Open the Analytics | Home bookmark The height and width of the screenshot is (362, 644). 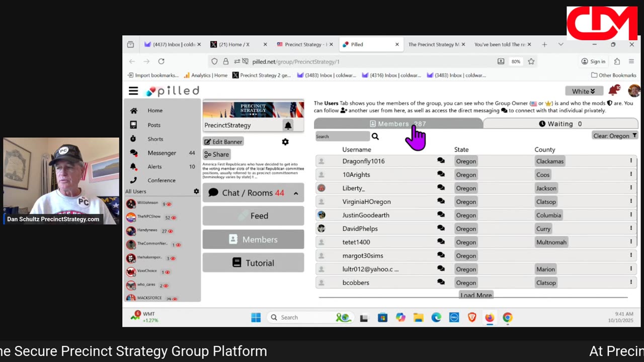(205, 75)
